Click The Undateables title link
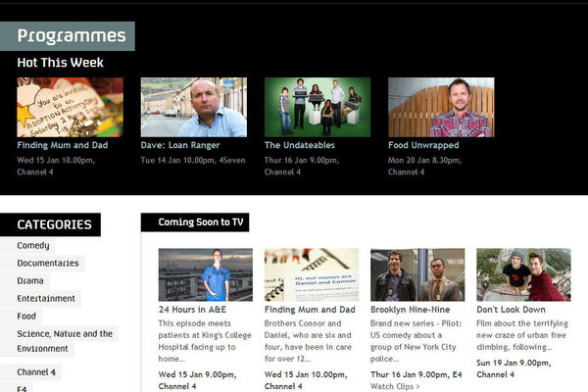Screen dimensions: 588x392 tap(300, 145)
